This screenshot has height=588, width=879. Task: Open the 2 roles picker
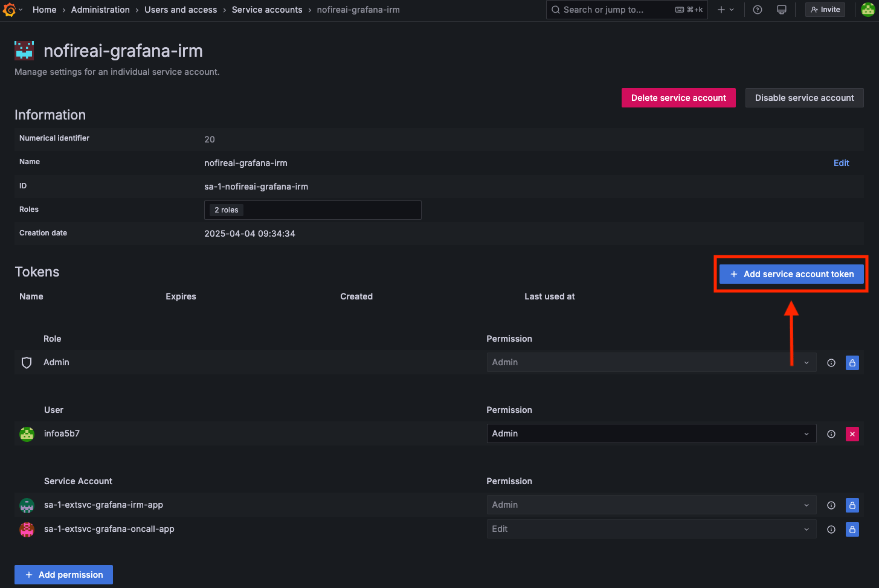pyautogui.click(x=312, y=210)
